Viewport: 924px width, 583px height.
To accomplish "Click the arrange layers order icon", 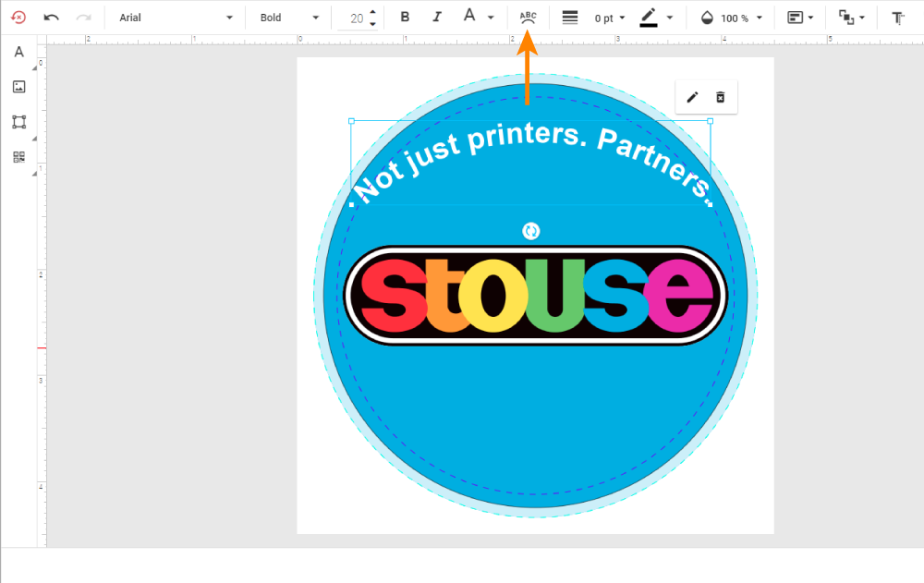I will pos(846,18).
